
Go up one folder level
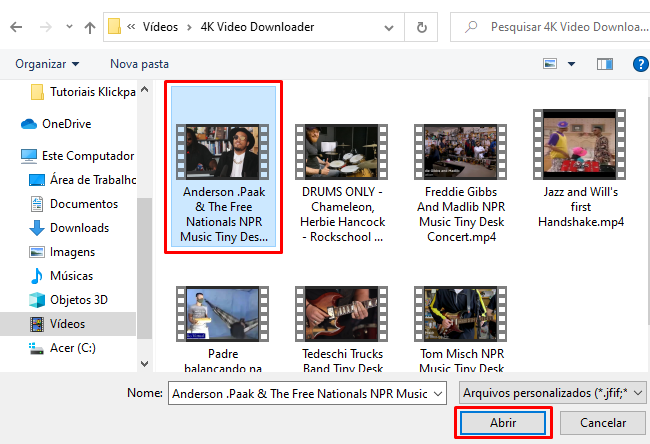coord(90,27)
